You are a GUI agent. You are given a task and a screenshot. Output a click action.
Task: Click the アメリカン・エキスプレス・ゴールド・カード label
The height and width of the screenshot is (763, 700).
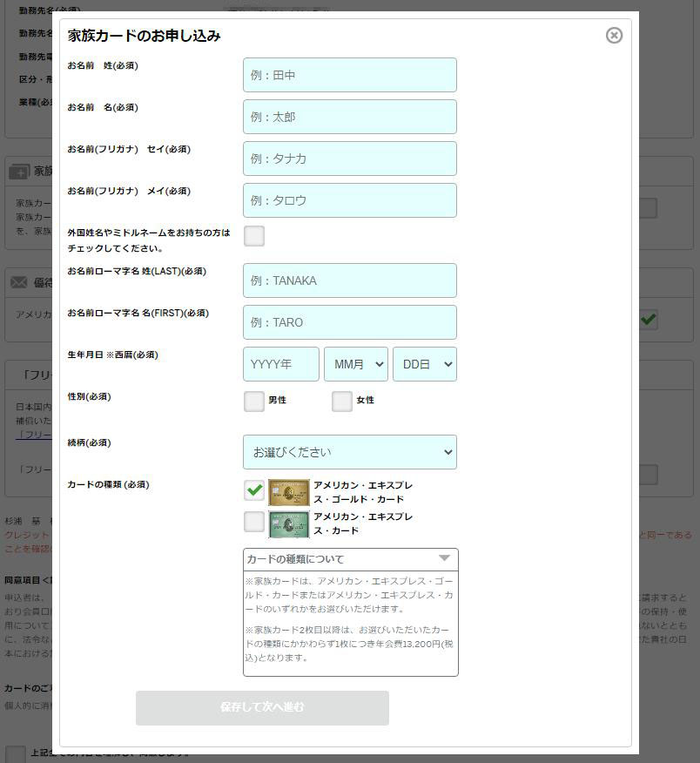click(x=363, y=492)
